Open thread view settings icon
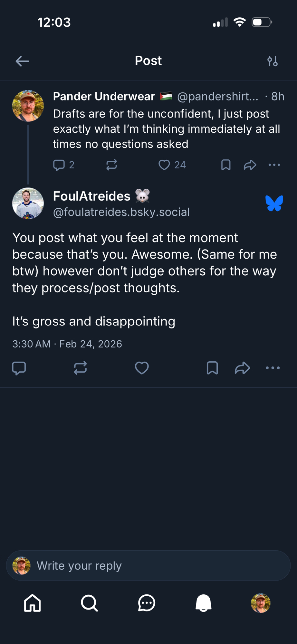Viewport: 297px width, 644px height. pyautogui.click(x=273, y=61)
